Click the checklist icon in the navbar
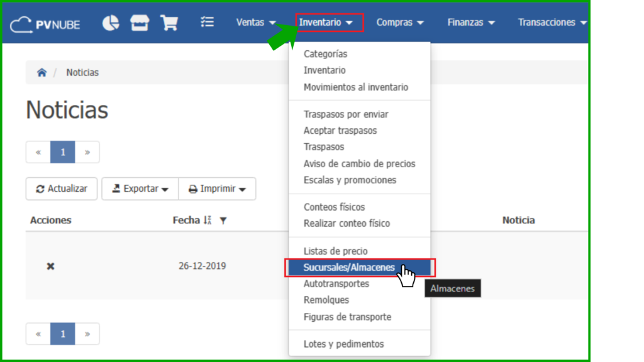Viewport: 644px width, 362px height. [207, 23]
